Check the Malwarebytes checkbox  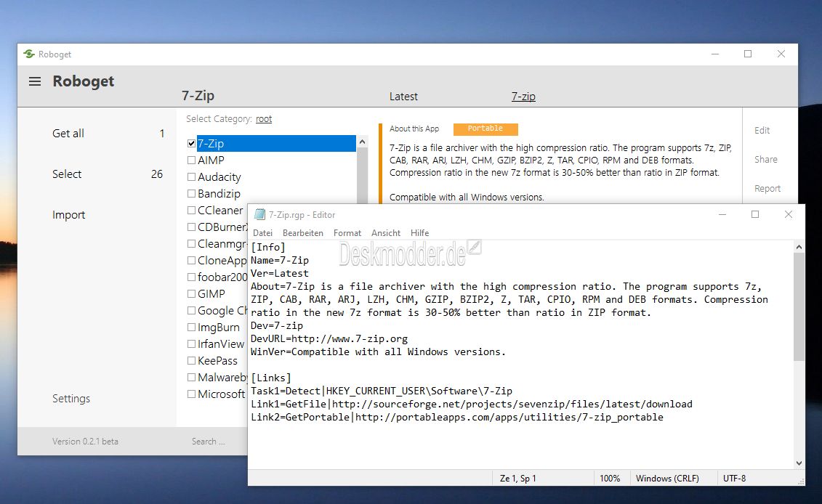pos(191,378)
